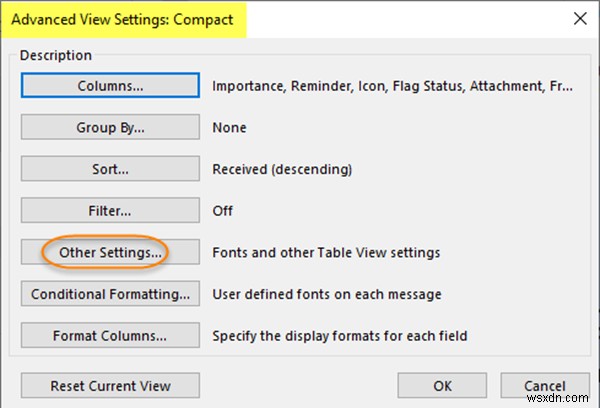Click the Group By... button
This screenshot has height=408, width=600.
click(x=110, y=128)
